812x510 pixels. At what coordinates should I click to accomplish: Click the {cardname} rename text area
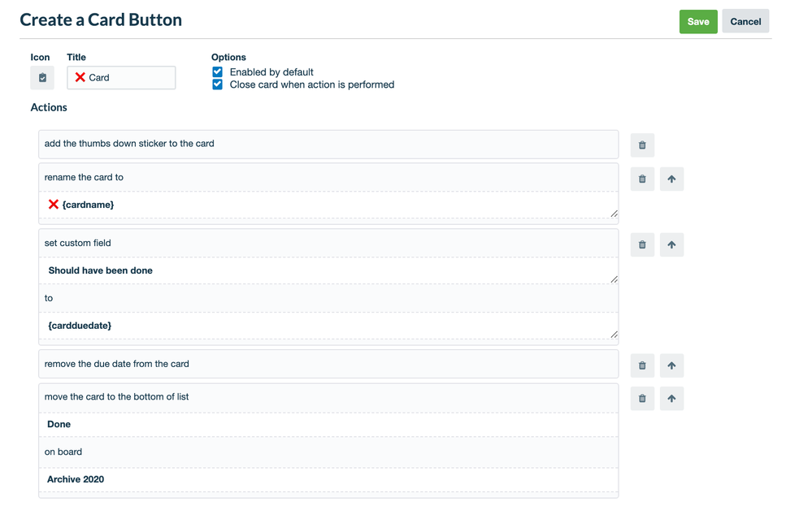tap(325, 205)
